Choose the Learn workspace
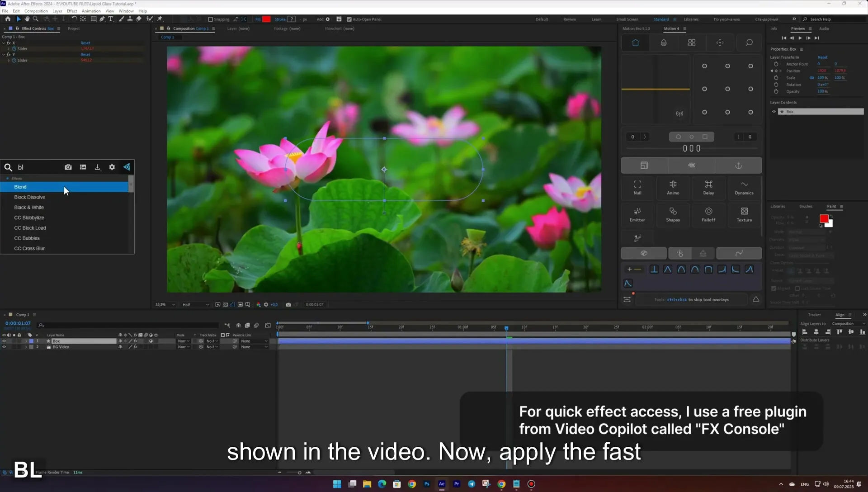The width and height of the screenshot is (868, 492). (x=596, y=19)
